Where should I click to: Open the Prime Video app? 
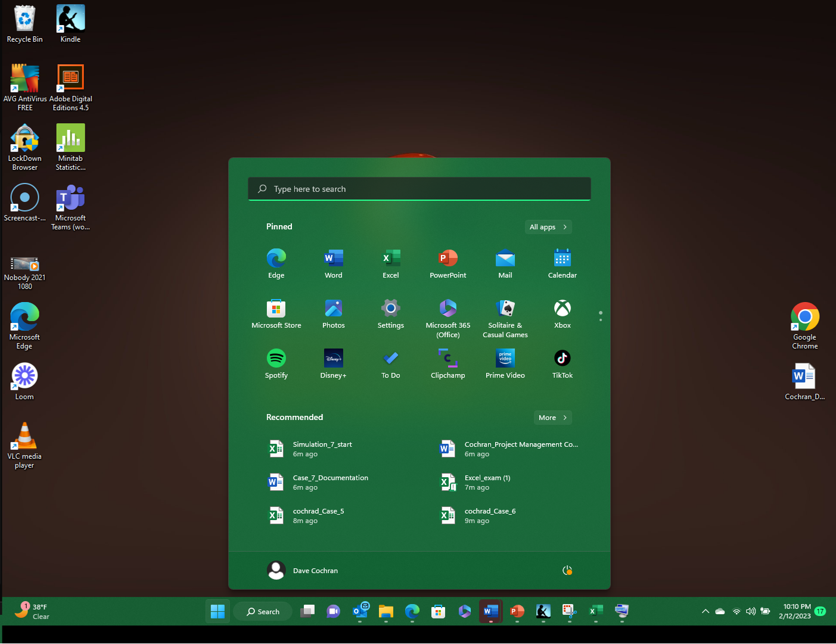coord(505,363)
